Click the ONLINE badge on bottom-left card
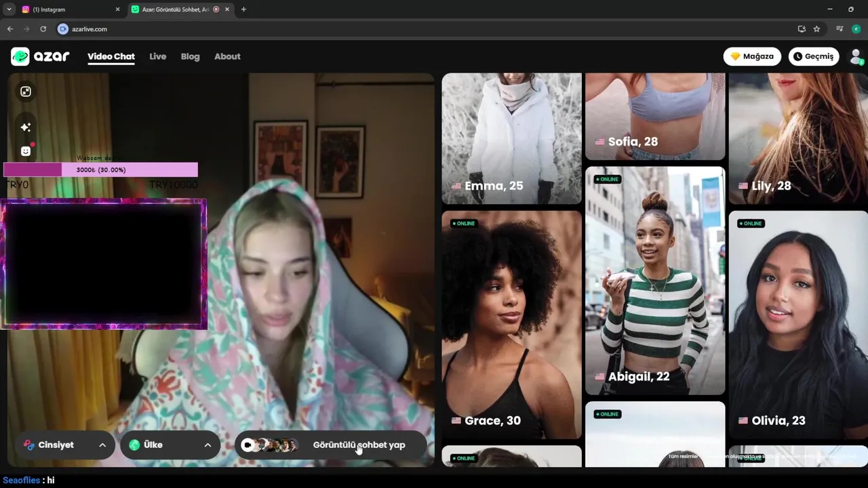 [x=465, y=458]
